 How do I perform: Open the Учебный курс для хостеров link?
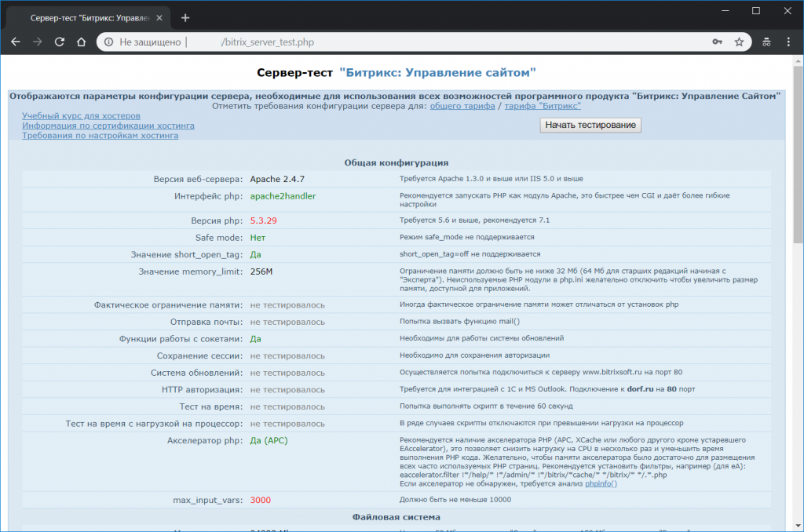[x=81, y=116]
